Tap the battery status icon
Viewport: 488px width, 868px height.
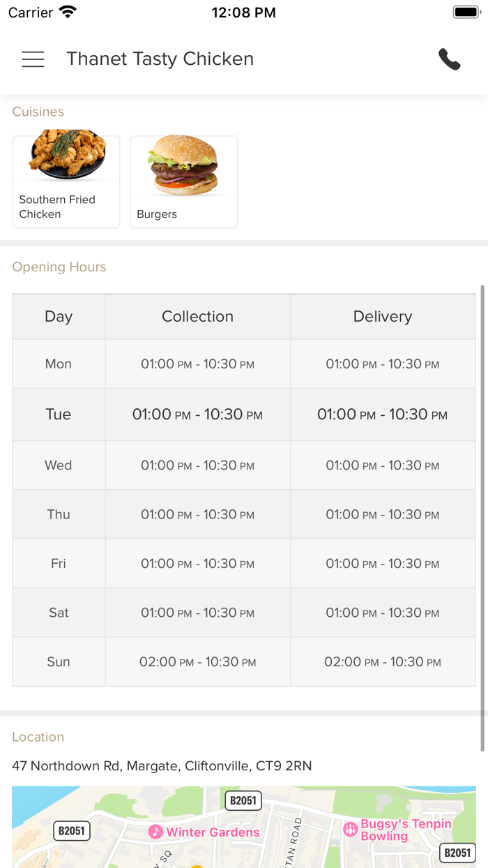(x=465, y=13)
